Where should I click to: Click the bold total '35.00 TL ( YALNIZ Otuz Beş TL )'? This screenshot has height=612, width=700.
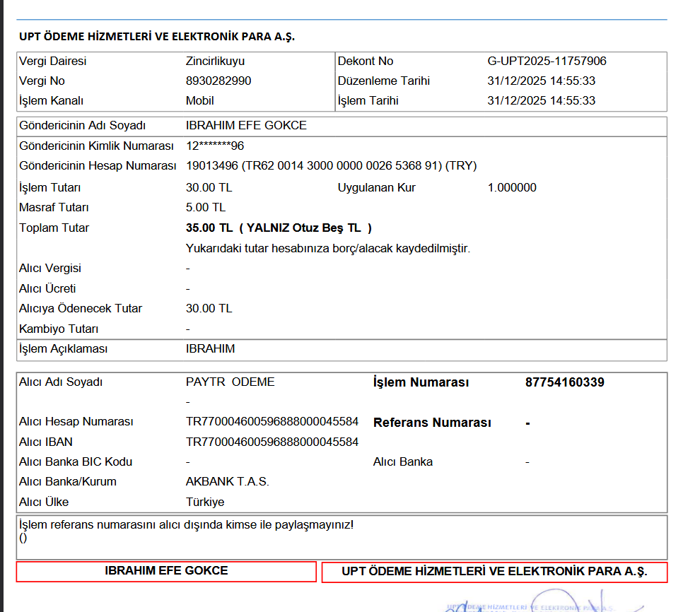pos(279,228)
